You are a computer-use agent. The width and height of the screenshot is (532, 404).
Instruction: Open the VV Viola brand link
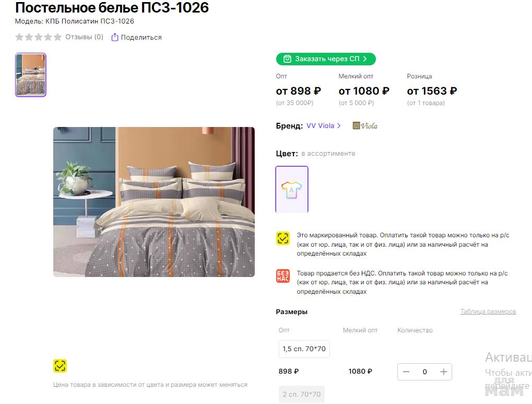tap(320, 126)
